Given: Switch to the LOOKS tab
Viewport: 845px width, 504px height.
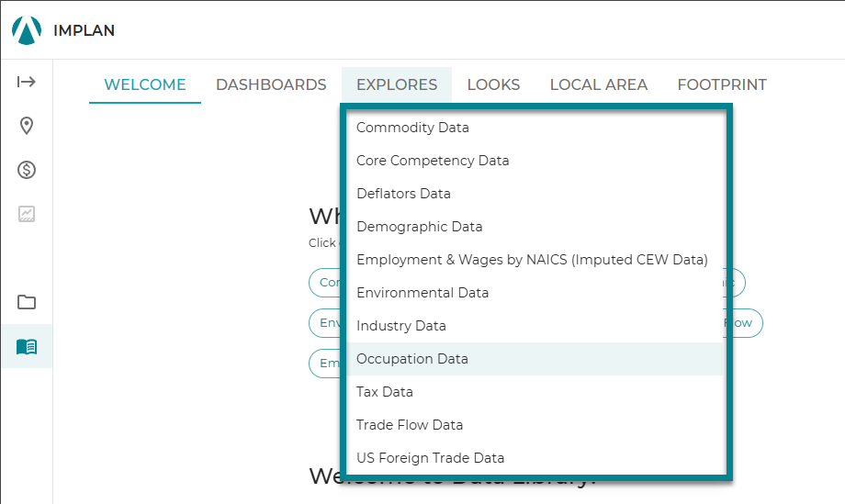Looking at the screenshot, I should pos(493,84).
